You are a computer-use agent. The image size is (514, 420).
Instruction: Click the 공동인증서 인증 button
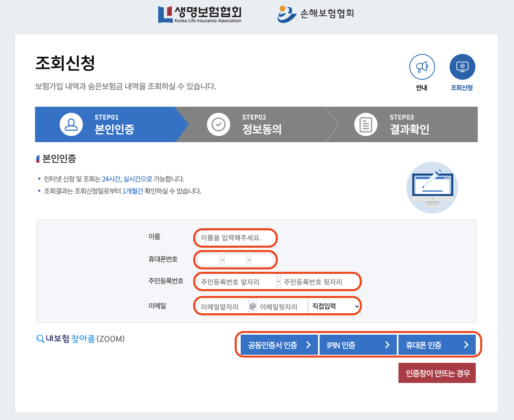(278, 344)
